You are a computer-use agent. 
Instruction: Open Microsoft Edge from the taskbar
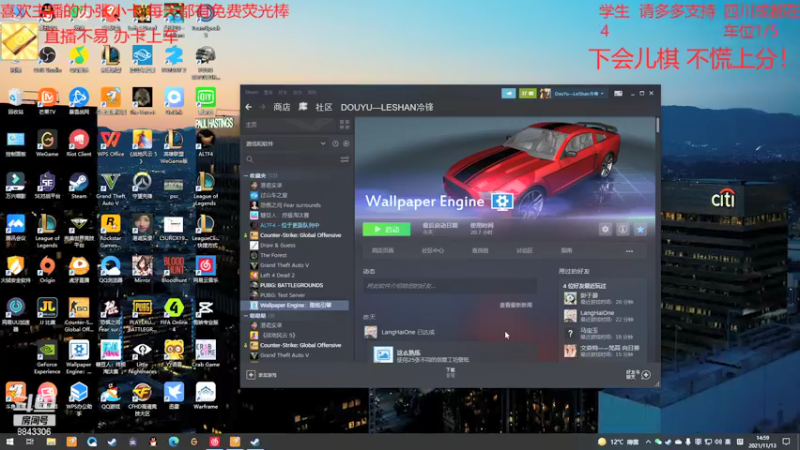tap(173, 442)
